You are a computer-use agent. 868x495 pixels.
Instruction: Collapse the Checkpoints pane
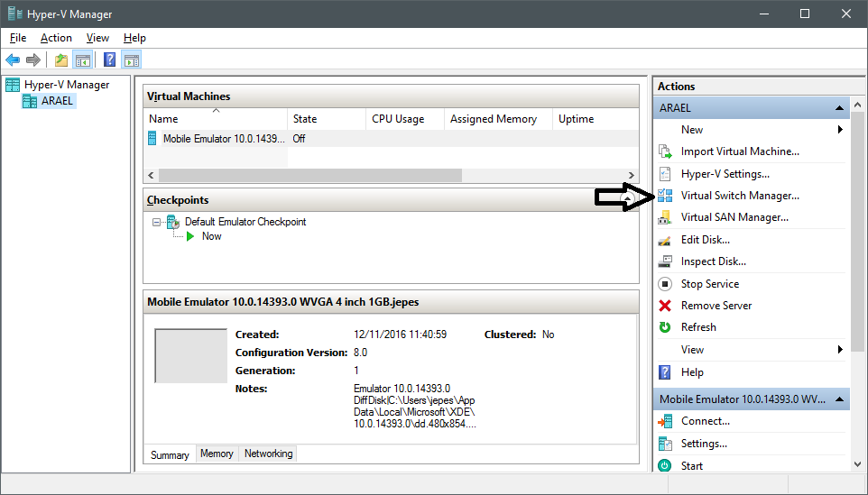coord(627,198)
